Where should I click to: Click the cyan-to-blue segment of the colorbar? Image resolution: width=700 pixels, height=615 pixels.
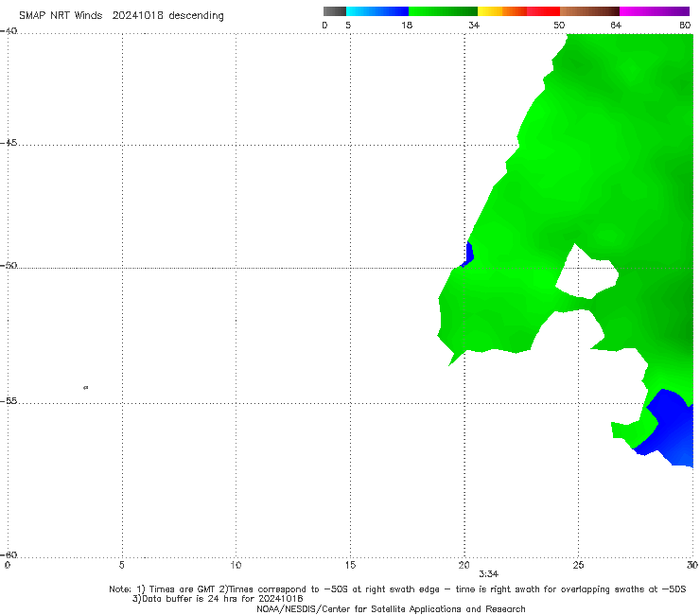tap(377, 11)
